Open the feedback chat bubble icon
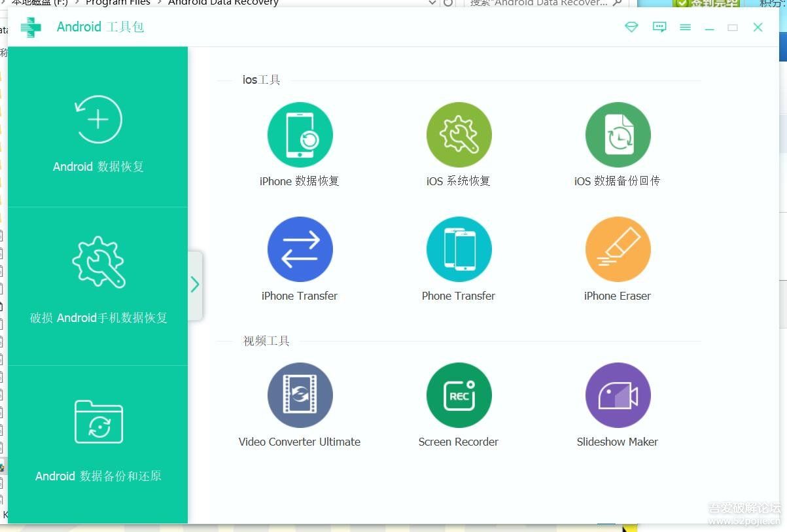 (659, 27)
